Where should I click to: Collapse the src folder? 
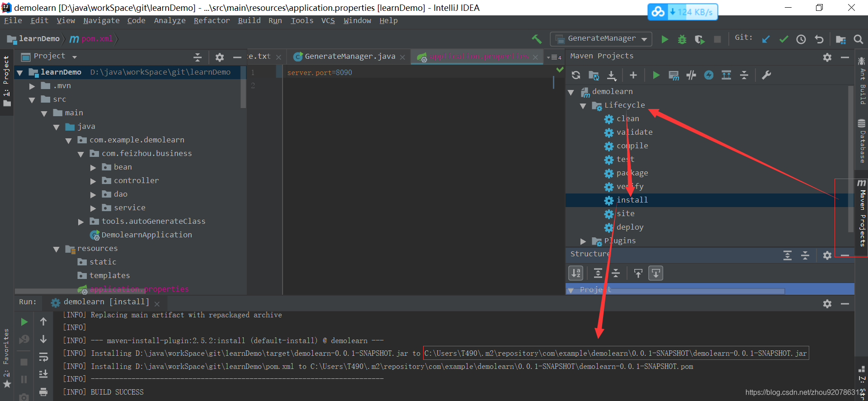pyautogui.click(x=32, y=99)
